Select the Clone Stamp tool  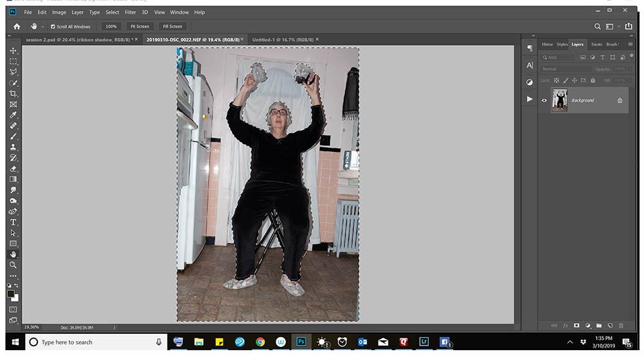coord(13,147)
